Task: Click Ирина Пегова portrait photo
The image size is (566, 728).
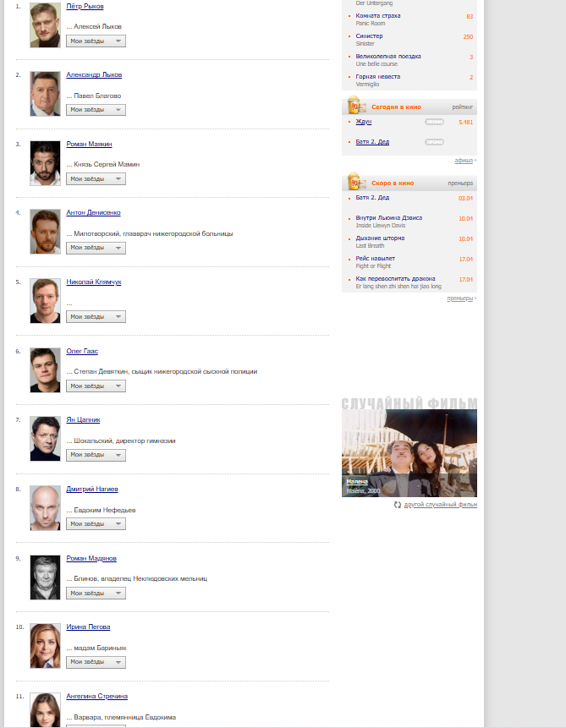Action: (45, 646)
